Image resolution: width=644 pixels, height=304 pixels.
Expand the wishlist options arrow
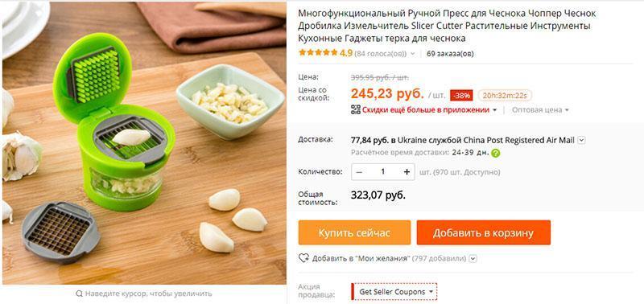pyautogui.click(x=473, y=258)
